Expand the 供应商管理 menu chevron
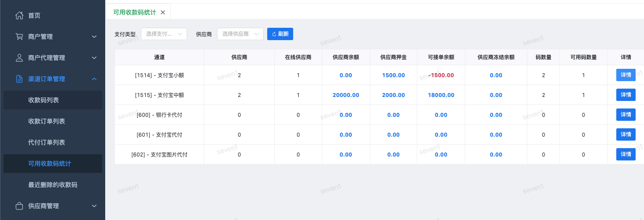This screenshot has height=220, width=644. 94,206
